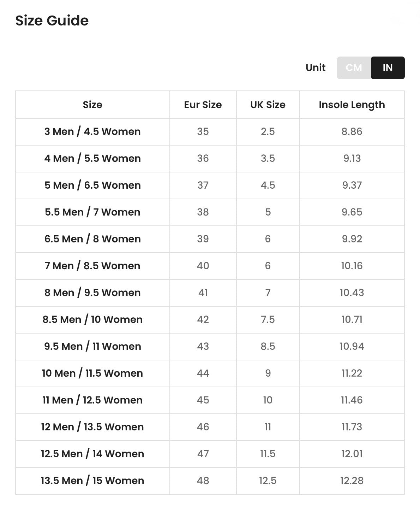Click the Unit label
Screen dimensions: 420x518
point(316,67)
